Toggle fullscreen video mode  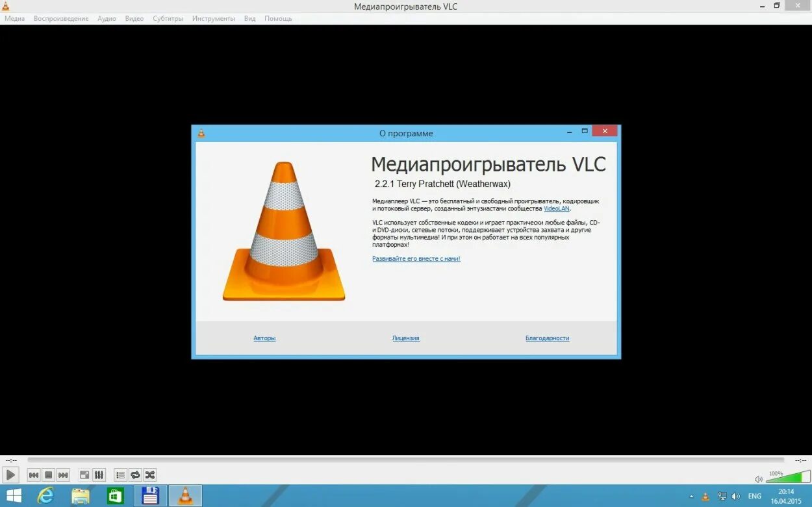84,475
